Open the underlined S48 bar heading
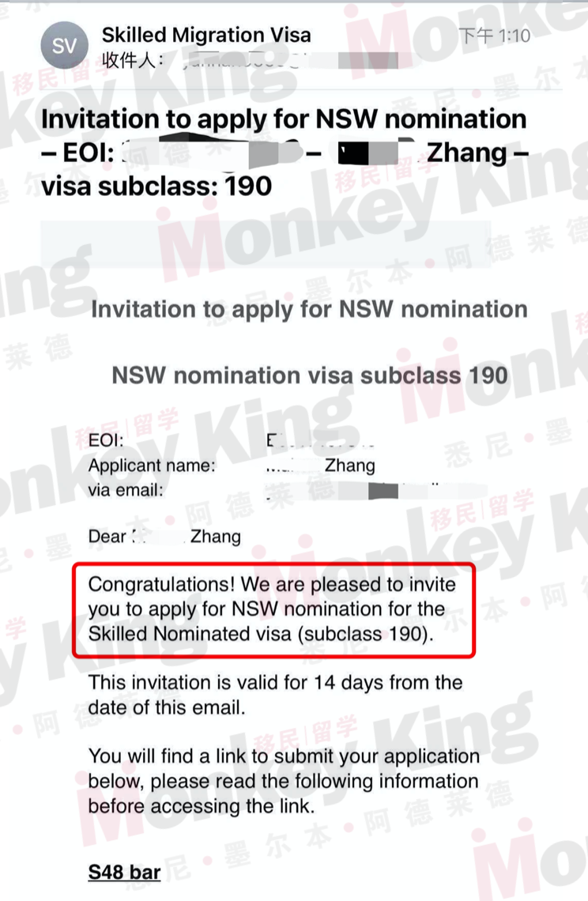The image size is (588, 901). pyautogui.click(x=124, y=873)
